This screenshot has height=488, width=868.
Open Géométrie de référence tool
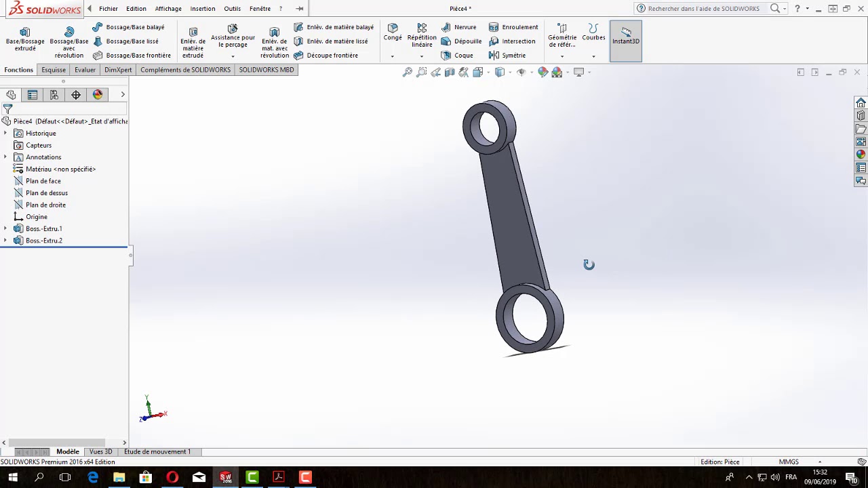(x=562, y=36)
